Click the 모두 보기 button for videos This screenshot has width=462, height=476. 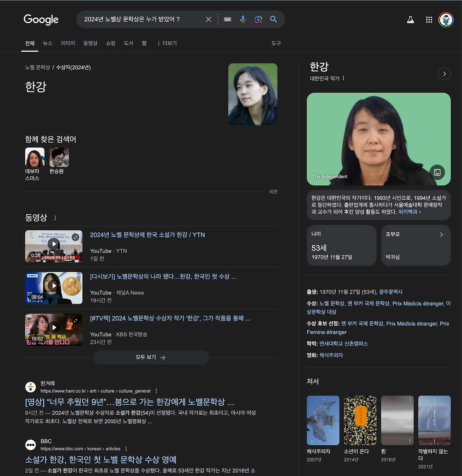tap(151, 357)
